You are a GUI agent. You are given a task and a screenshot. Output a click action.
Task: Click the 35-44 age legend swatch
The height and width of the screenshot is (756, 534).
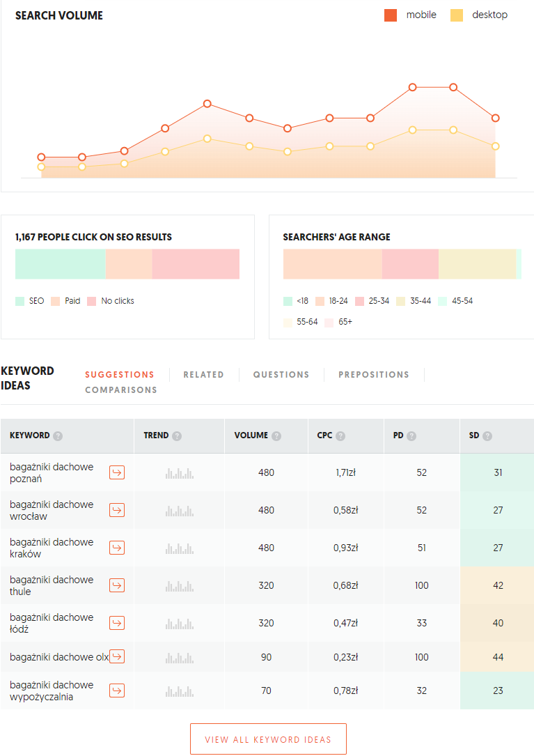400,301
